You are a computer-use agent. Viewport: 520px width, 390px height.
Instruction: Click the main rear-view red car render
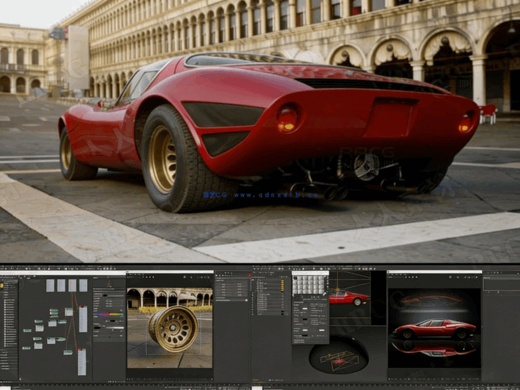[x=260, y=131]
